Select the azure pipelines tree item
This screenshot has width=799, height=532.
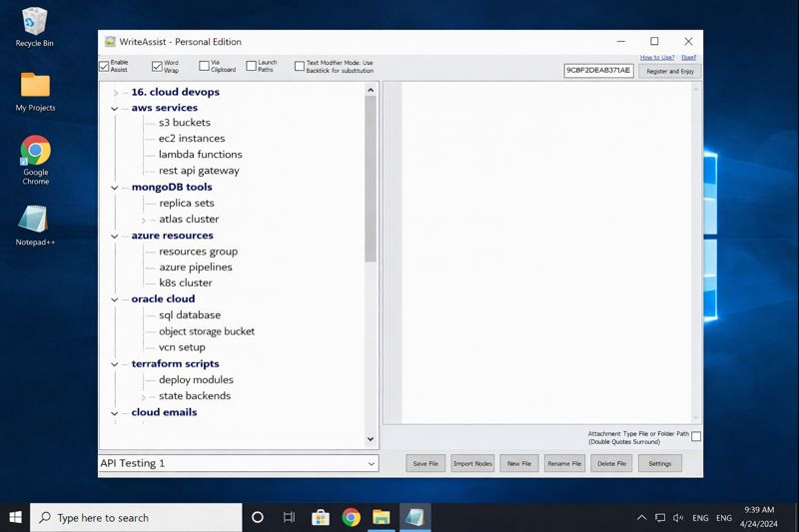195,267
